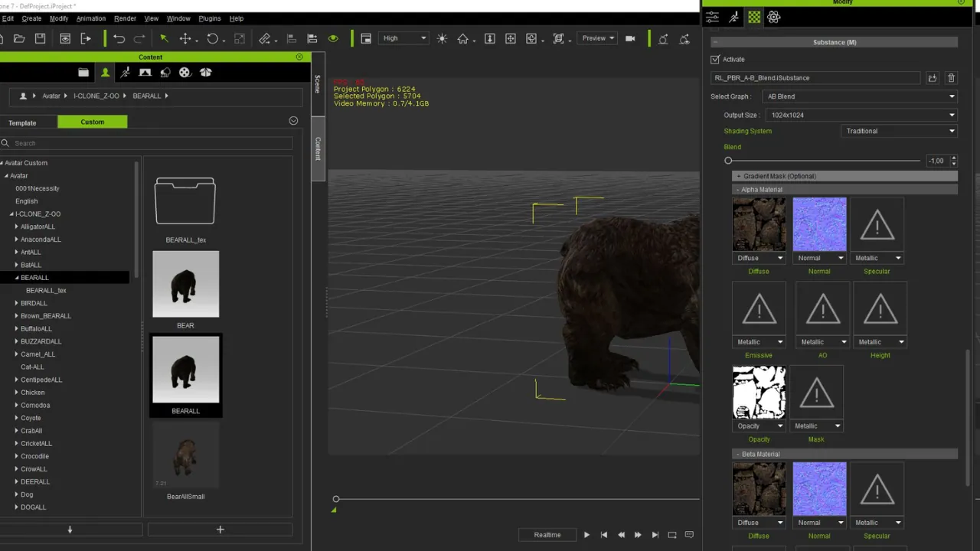Screen dimensions: 980x551
Task: Click the Export arrow icon
Action: (86, 38)
